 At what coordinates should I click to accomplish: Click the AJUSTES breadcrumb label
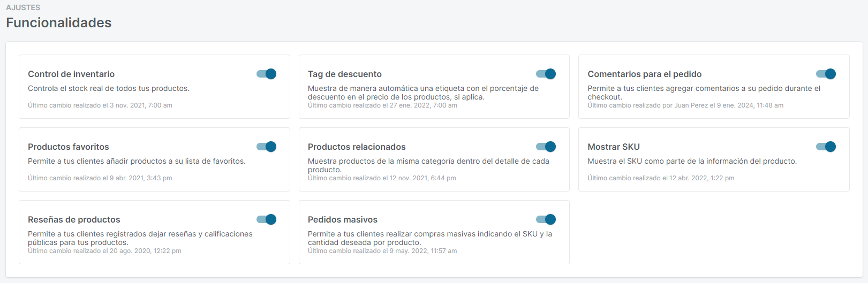[x=23, y=7]
